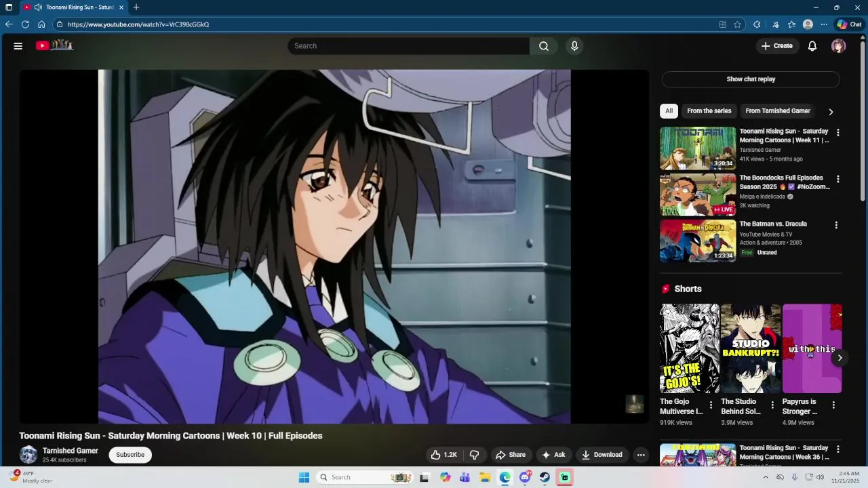Screen dimensions: 868x488
Task: Select From the series chip
Action: coord(709,111)
